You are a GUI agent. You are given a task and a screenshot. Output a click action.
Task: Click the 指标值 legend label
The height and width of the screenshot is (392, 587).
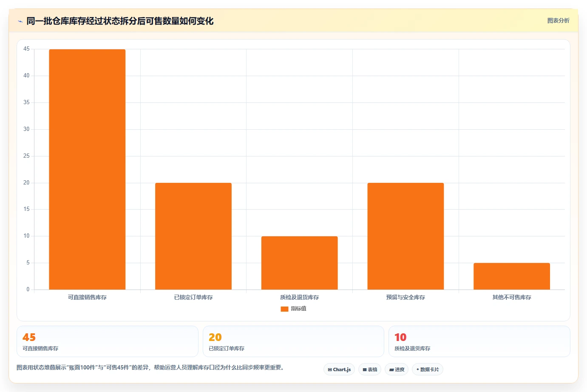click(x=298, y=309)
